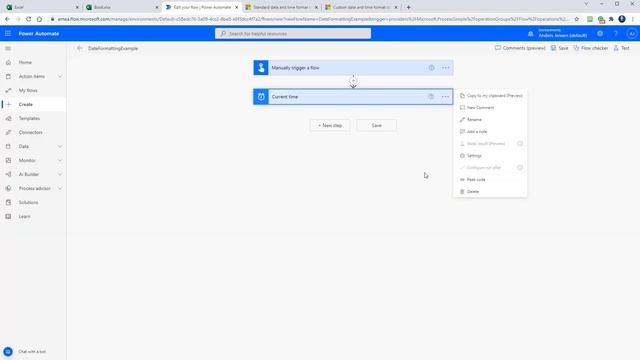The image size is (640, 360).
Task: Open Connectors in the sidebar
Action: coord(30,132)
